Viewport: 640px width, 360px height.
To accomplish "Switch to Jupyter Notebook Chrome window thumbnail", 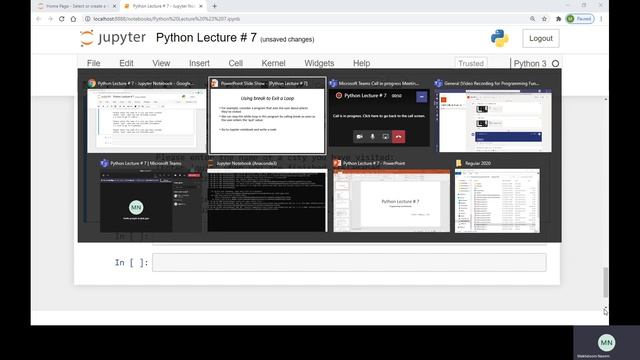I will (x=147, y=121).
